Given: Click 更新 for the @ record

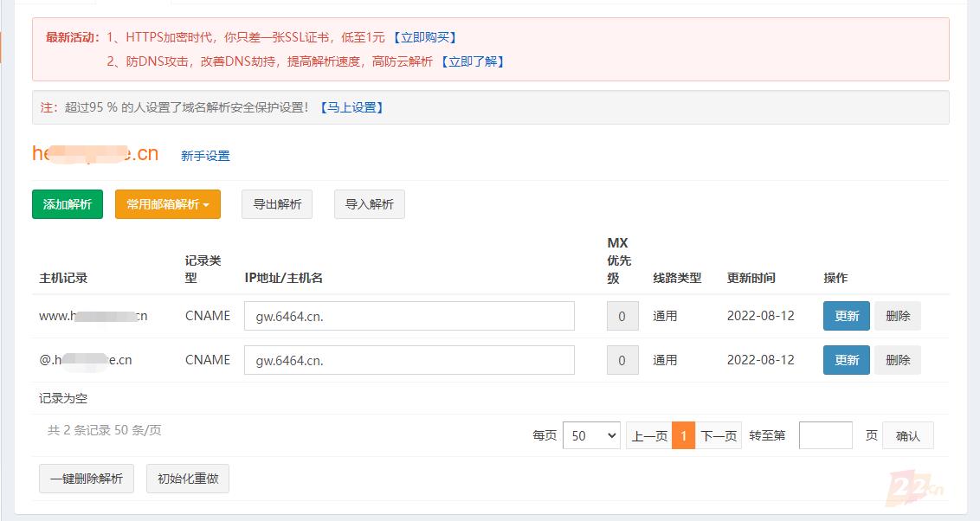Looking at the screenshot, I should tap(847, 360).
